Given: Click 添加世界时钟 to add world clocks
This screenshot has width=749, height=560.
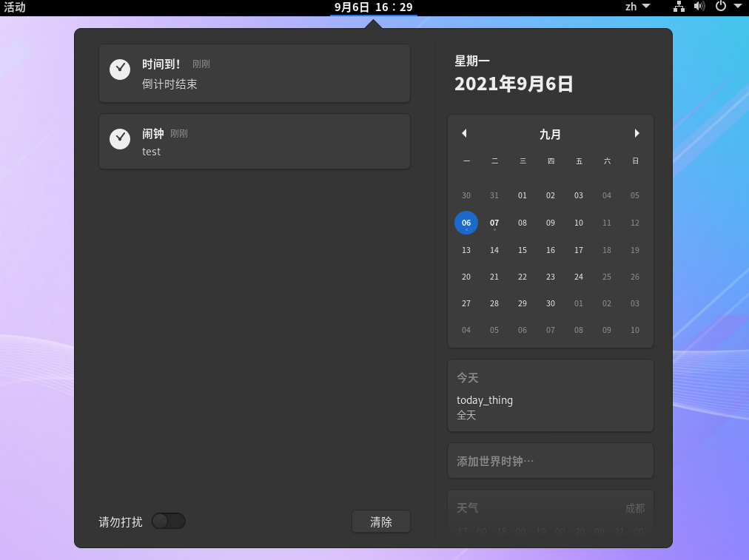Looking at the screenshot, I should 550,461.
